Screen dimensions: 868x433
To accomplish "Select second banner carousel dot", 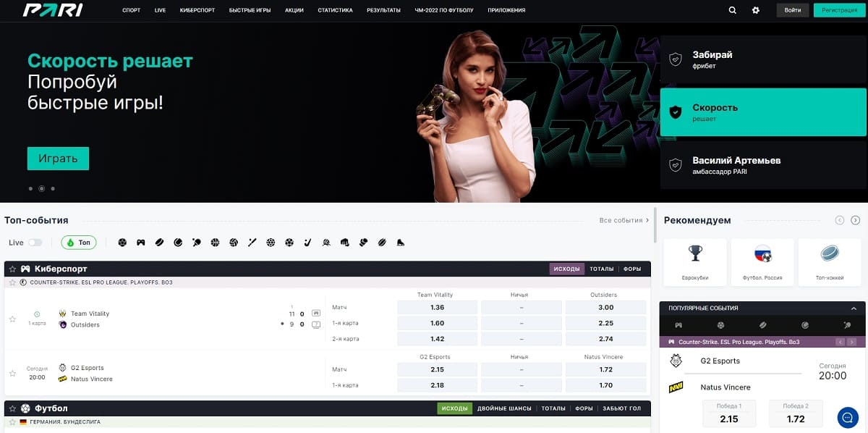I will (x=41, y=188).
